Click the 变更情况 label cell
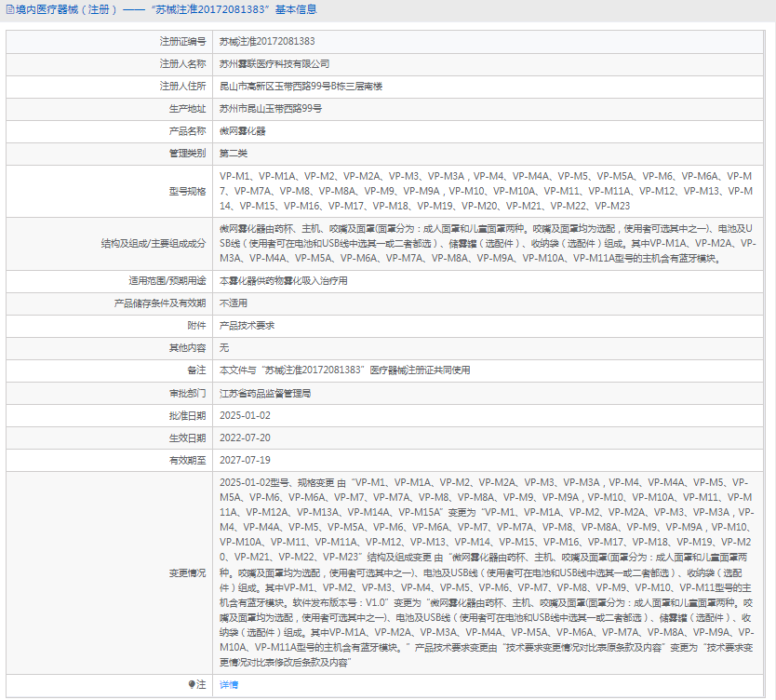The width and height of the screenshot is (776, 700). tap(110, 572)
